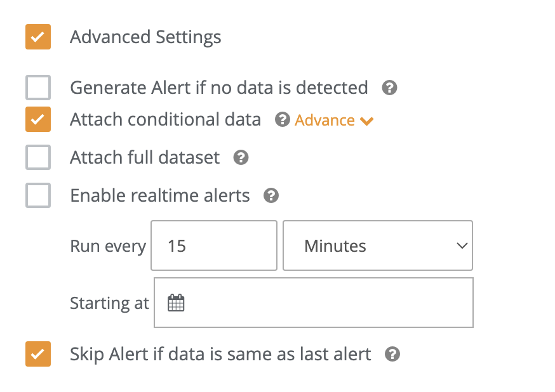Click help icon next to Enable realtime alerts
This screenshot has height=392, width=555.
pos(271,196)
